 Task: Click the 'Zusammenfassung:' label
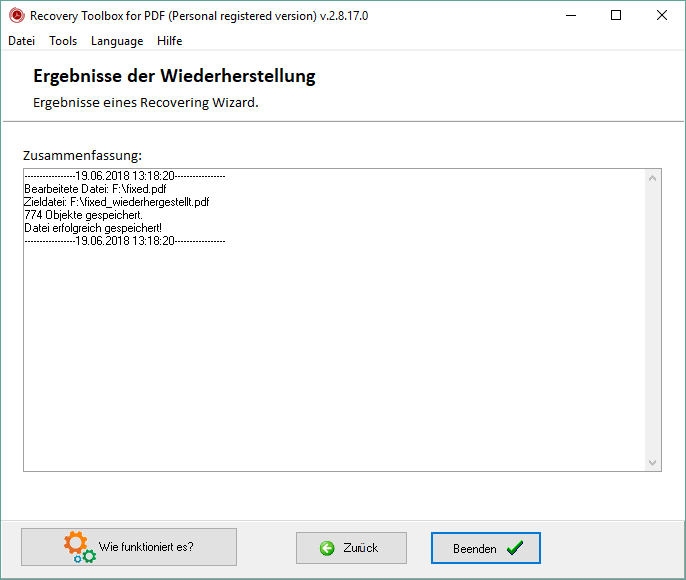click(x=82, y=155)
